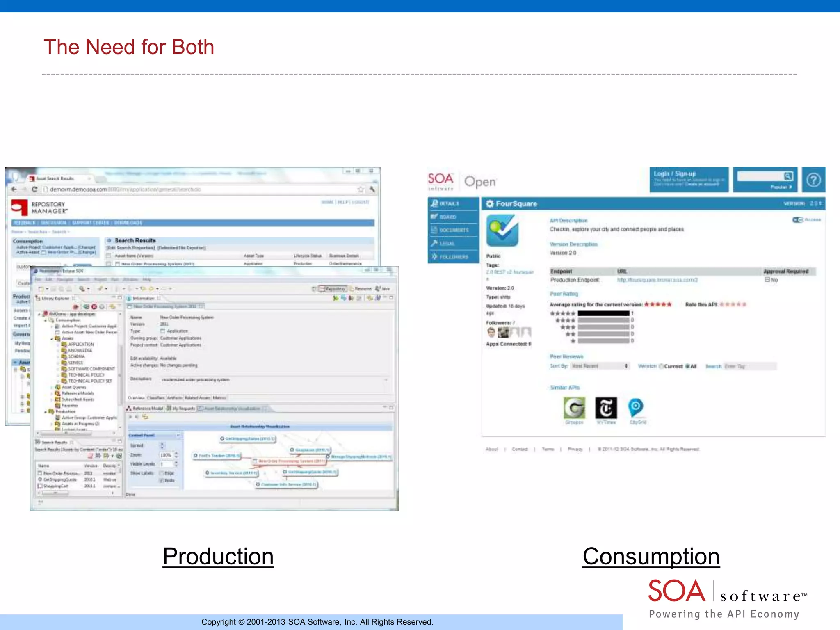Screen dimensions: 840x630
Task: Click the Edit Search Properties link
Action: point(131,248)
